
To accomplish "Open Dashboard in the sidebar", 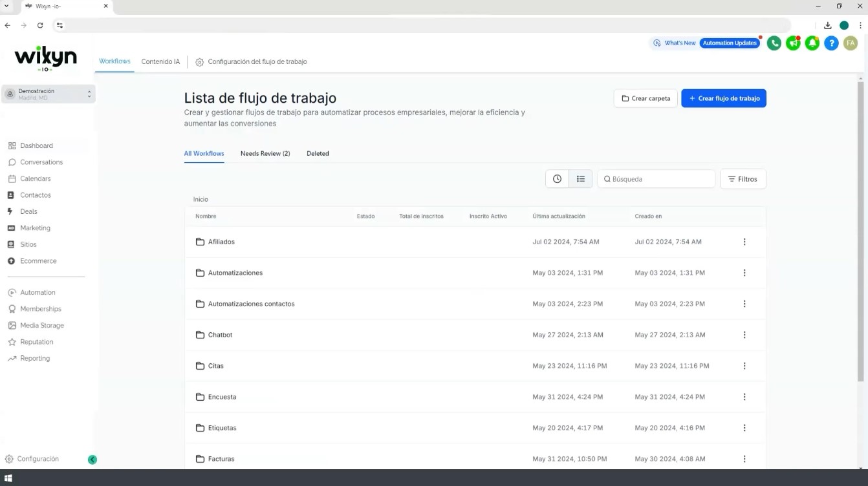I will click(x=30, y=146).
